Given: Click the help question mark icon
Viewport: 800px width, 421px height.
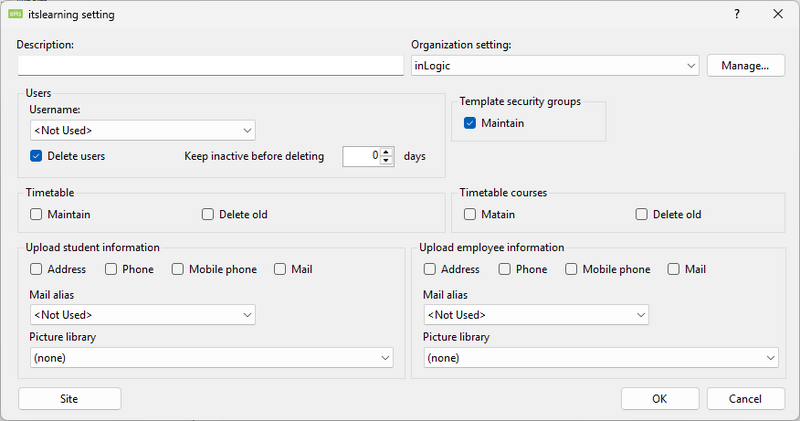Looking at the screenshot, I should pyautogui.click(x=737, y=14).
